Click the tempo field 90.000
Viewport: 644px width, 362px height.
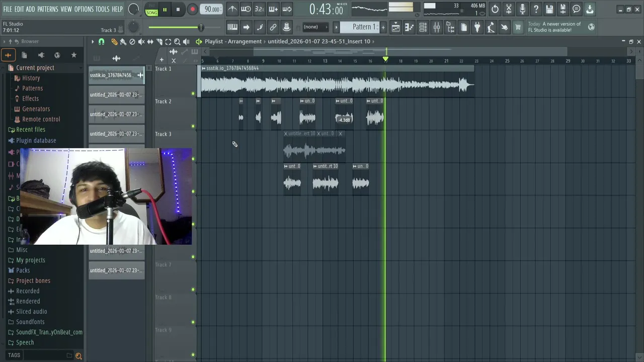(x=211, y=10)
